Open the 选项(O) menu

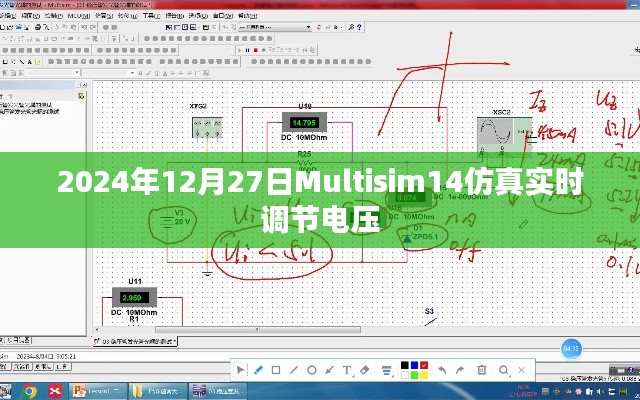198,16
